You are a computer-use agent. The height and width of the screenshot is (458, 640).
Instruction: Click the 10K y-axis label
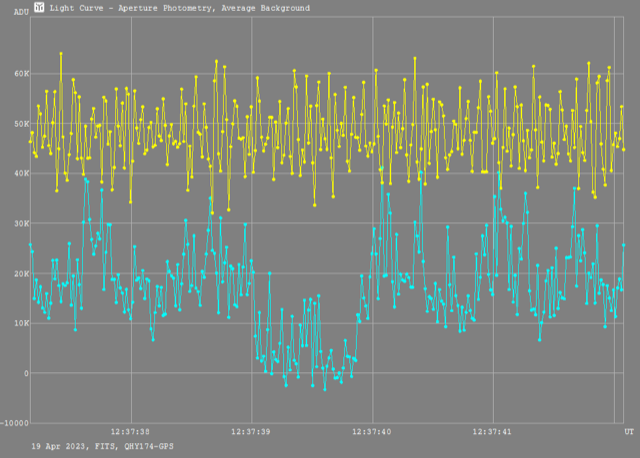coord(22,323)
